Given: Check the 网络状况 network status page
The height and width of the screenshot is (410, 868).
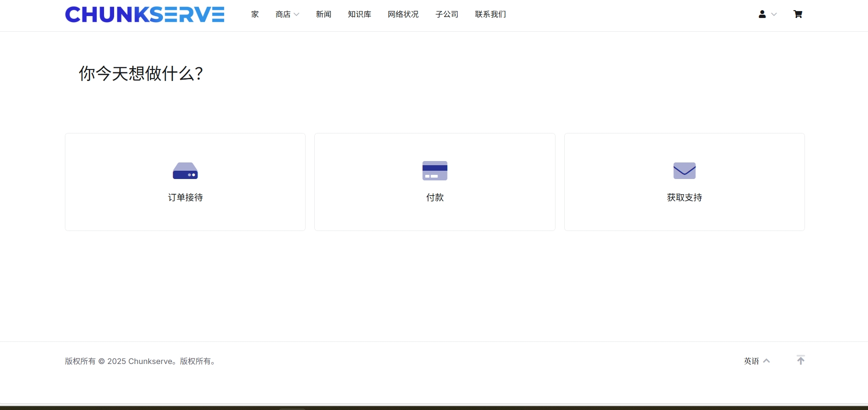Looking at the screenshot, I should coord(403,14).
